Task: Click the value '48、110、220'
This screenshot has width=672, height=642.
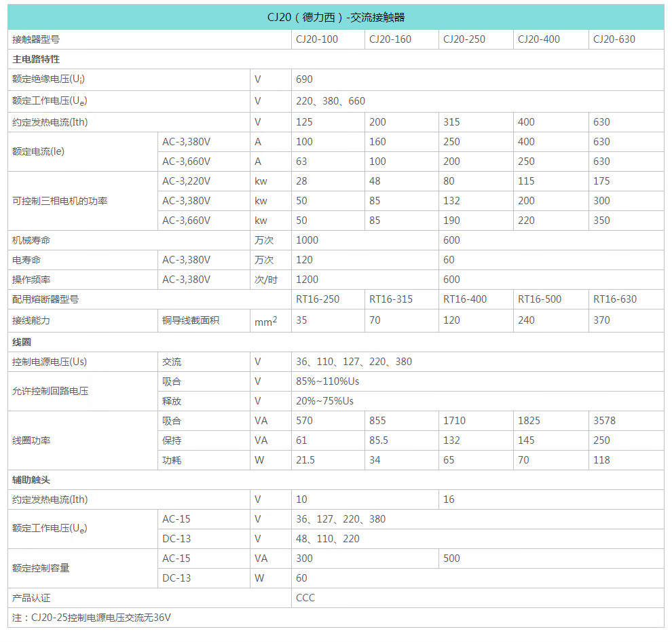Action: click(328, 539)
